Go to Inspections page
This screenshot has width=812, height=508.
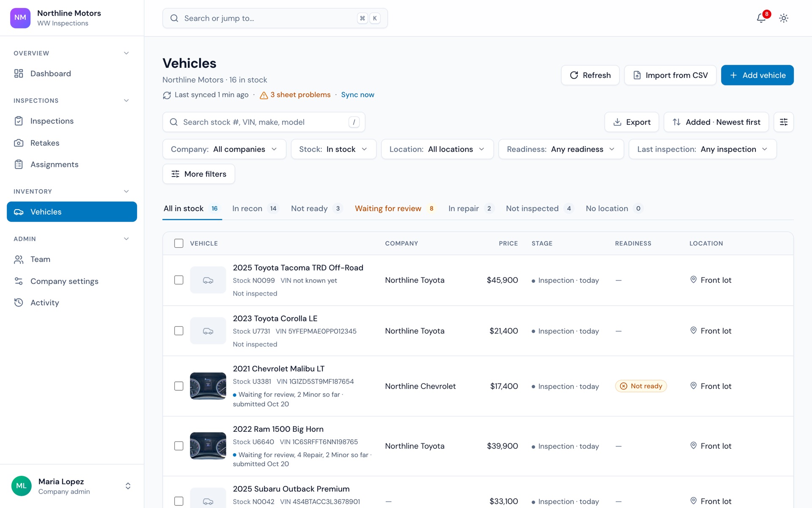coord(72,121)
